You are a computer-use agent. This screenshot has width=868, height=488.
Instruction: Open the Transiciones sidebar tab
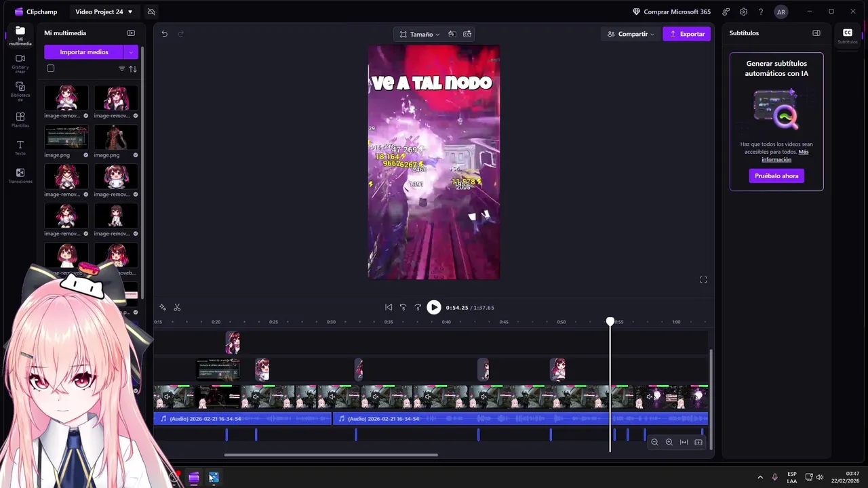tap(20, 176)
